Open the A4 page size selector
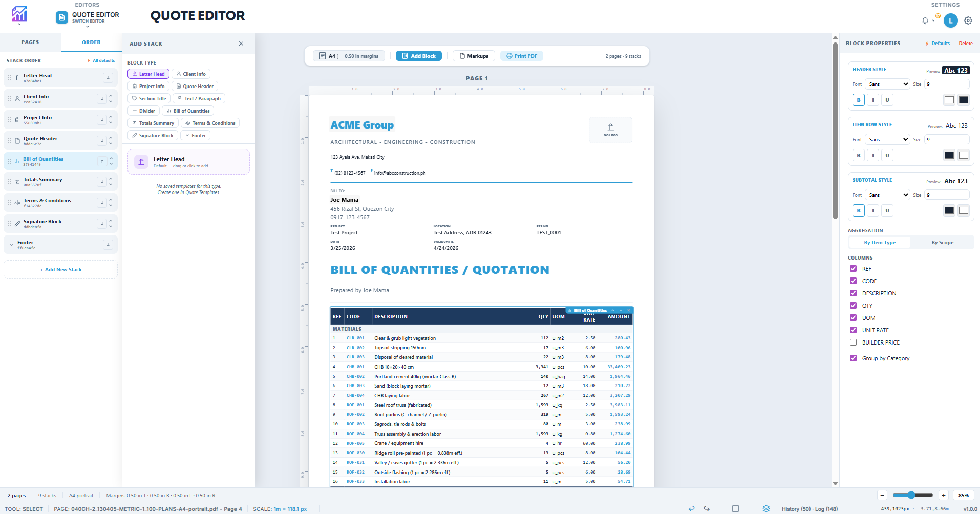980x514 pixels. (x=333, y=56)
